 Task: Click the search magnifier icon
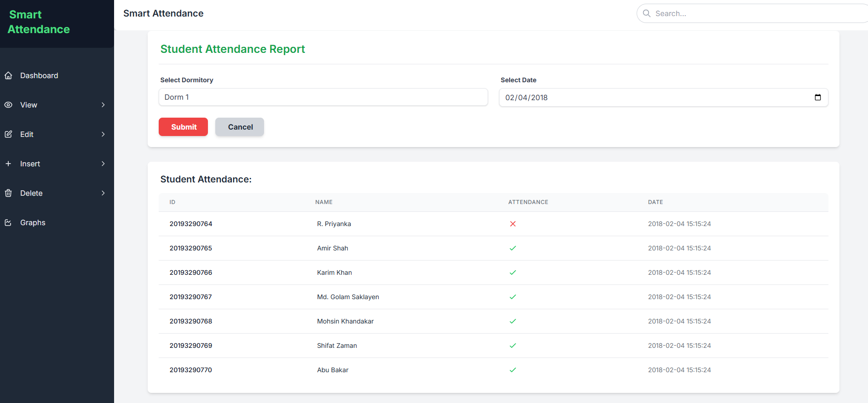[x=647, y=13]
